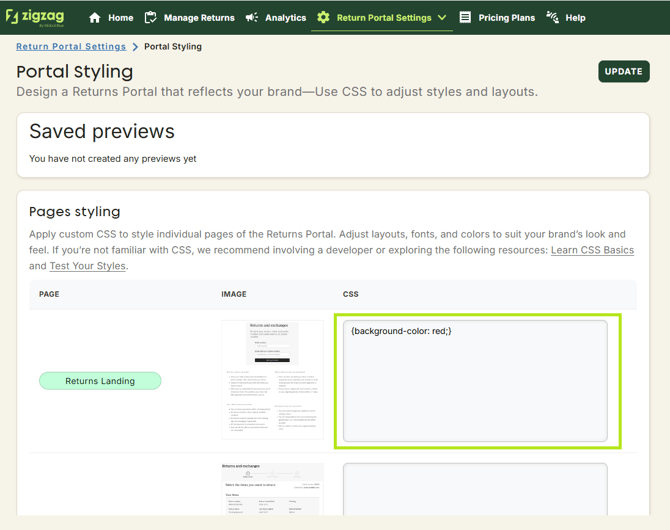This screenshot has width=670, height=530.
Task: Click the Help icon in navbar
Action: click(553, 18)
